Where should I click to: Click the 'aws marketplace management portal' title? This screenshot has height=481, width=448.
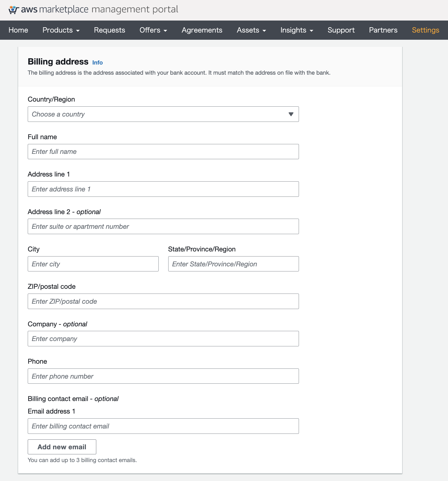99,9
